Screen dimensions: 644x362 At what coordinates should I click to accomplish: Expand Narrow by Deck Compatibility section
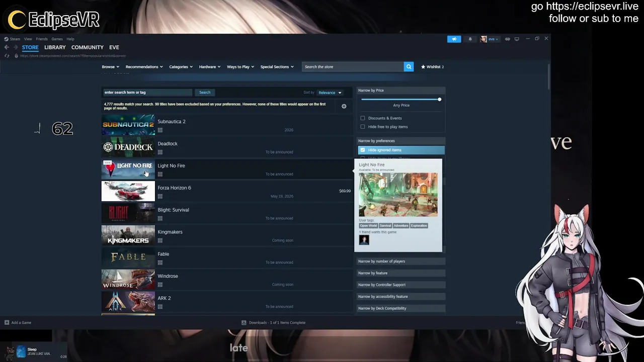(x=401, y=308)
